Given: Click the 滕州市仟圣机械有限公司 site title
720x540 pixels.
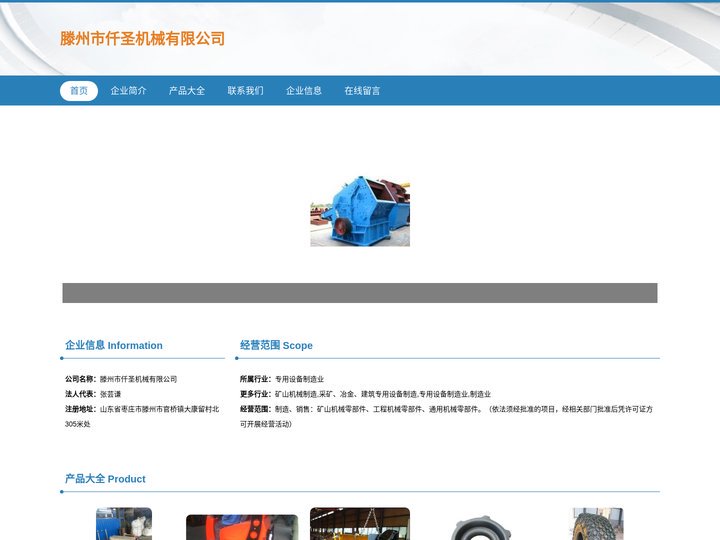Looking at the screenshot, I should [142, 39].
